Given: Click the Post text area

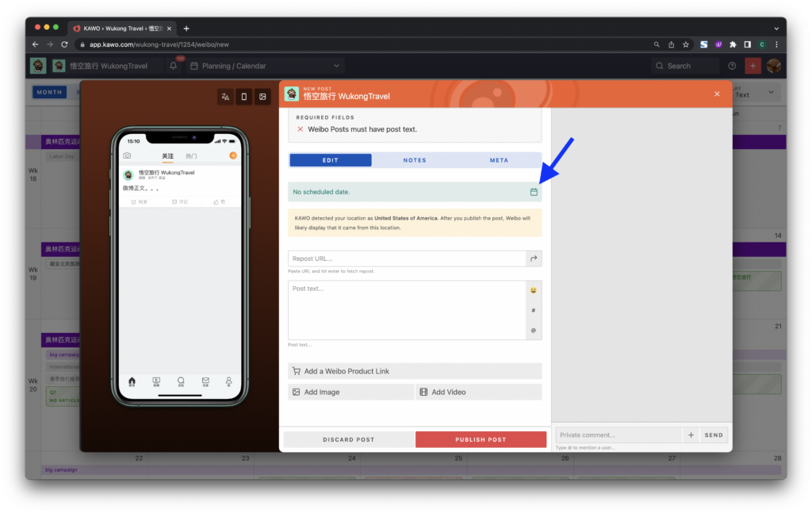Looking at the screenshot, I should (407, 310).
